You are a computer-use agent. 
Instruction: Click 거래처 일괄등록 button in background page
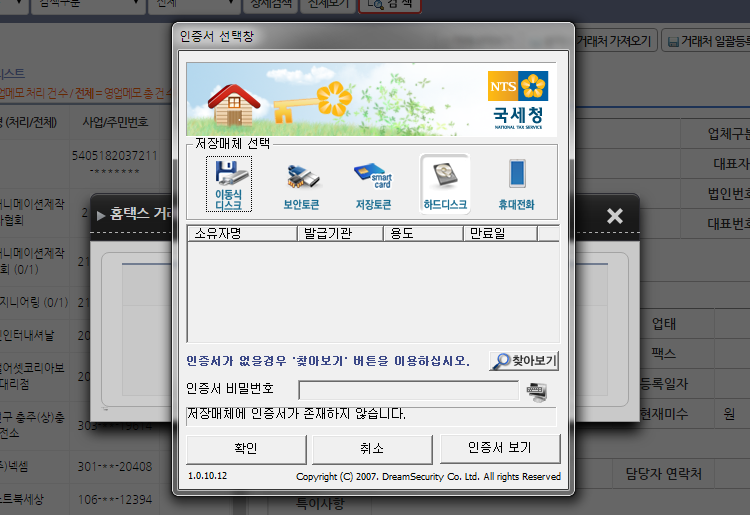click(x=707, y=41)
